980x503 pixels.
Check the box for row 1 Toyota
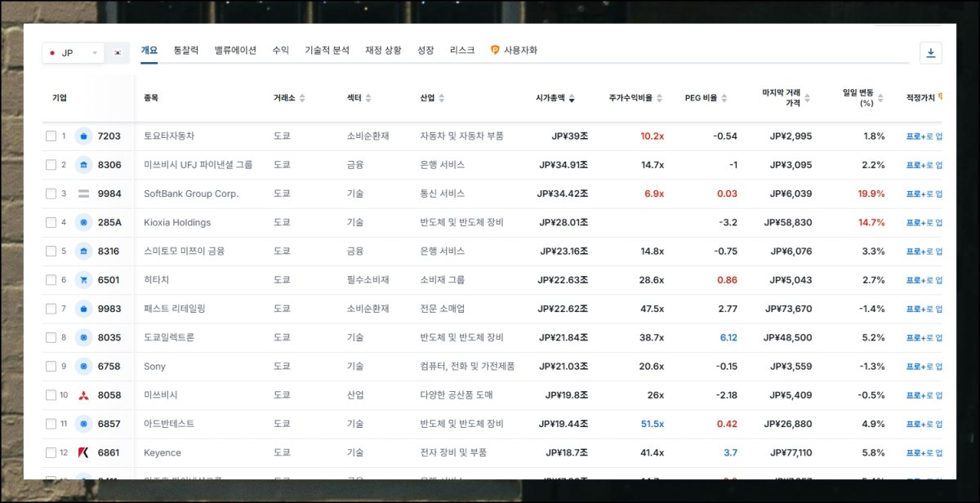pos(51,136)
